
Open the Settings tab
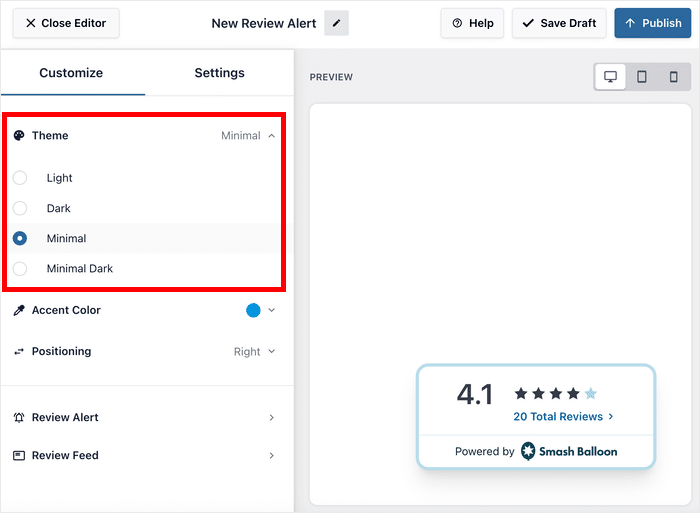coord(219,73)
